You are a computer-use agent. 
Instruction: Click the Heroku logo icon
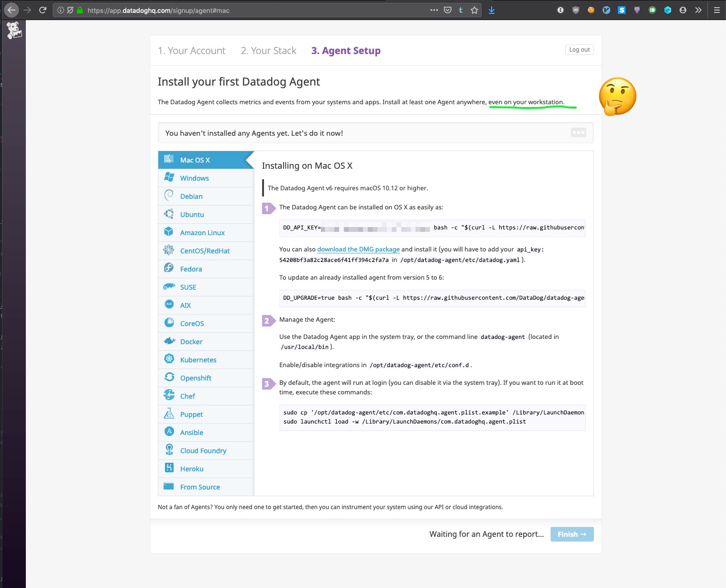(169, 468)
